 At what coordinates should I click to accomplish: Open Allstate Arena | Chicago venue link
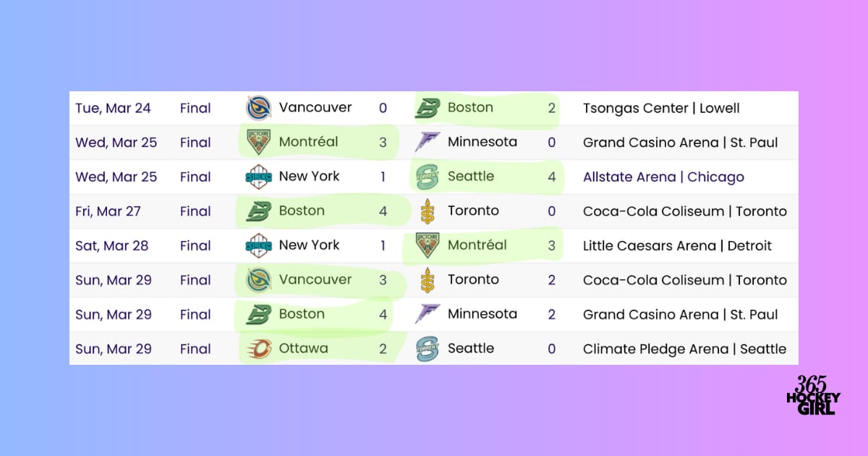(663, 177)
